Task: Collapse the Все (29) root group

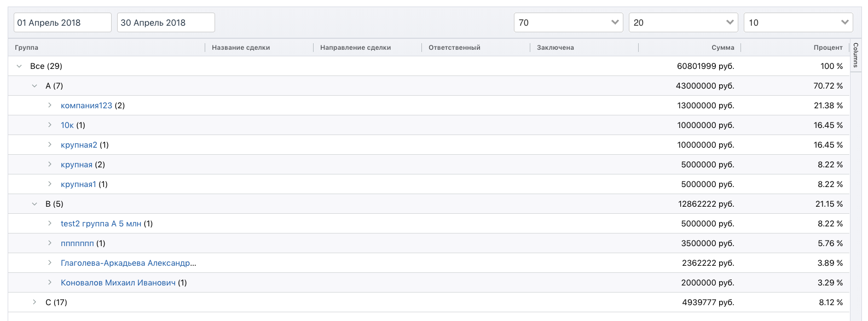Action: tap(20, 66)
